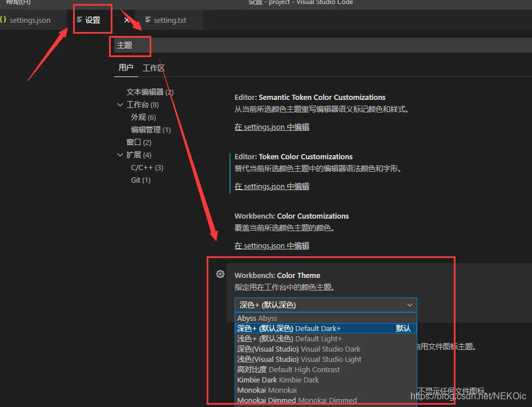The image size is (532, 407).
Task: Select 外观 (6) in settings tree
Action: [x=143, y=117]
